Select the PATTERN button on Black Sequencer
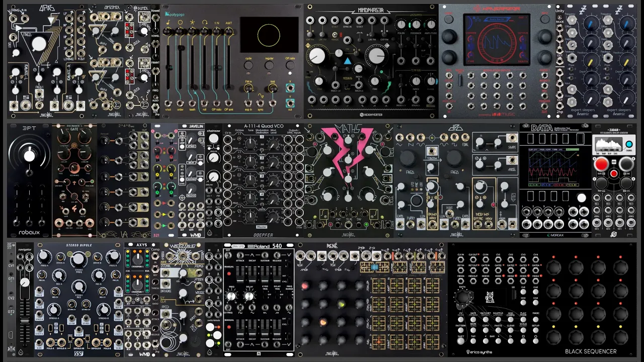This screenshot has width=644, height=362. [461, 330]
